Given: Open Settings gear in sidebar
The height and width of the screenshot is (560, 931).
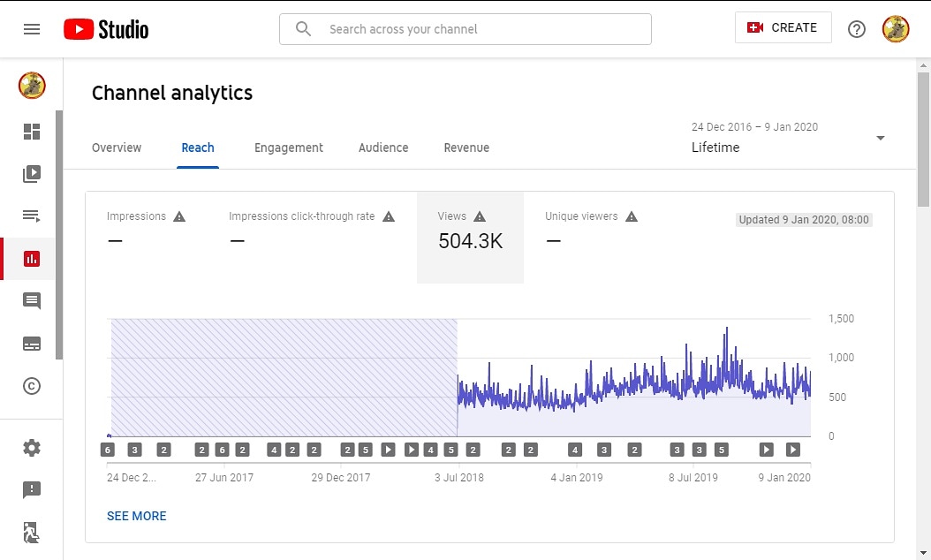Looking at the screenshot, I should 32,448.
